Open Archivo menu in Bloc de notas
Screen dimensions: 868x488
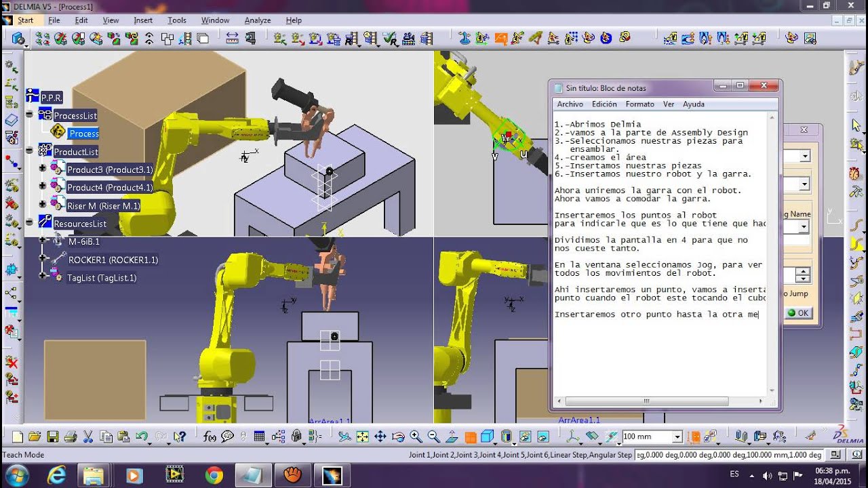(x=570, y=104)
